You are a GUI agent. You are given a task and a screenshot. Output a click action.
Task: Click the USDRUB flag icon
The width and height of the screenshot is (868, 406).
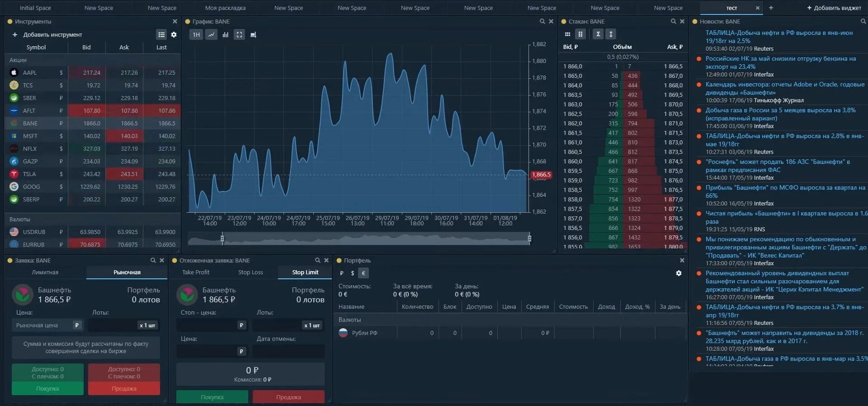[x=14, y=232]
